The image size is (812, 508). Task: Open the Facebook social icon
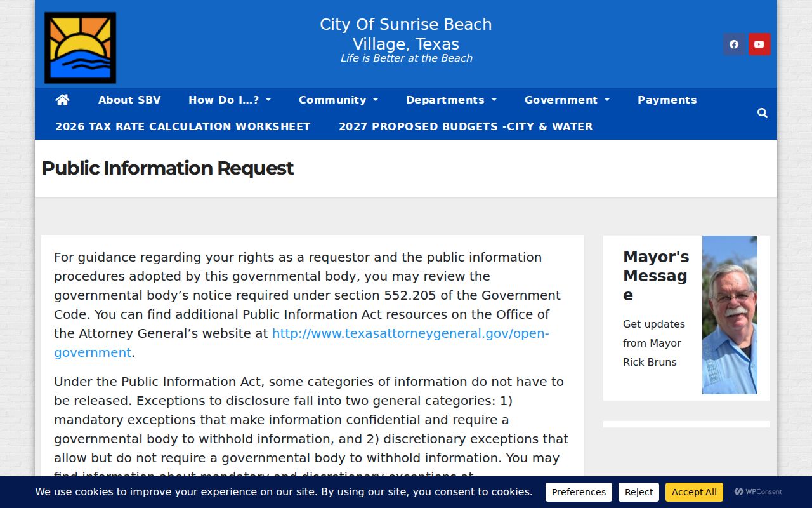tap(734, 44)
